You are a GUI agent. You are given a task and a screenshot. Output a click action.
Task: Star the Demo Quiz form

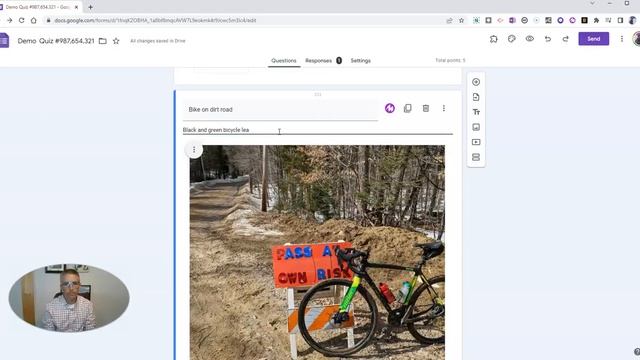116,41
